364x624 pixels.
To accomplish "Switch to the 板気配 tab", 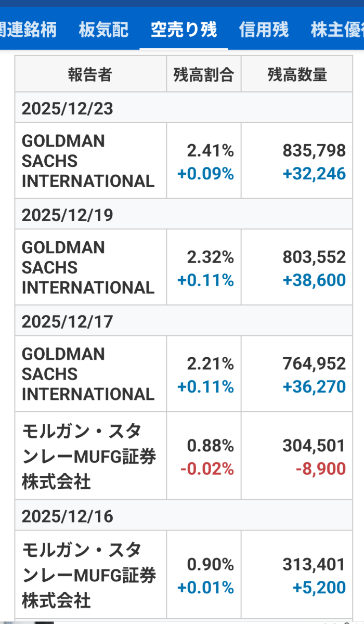I will (x=103, y=30).
